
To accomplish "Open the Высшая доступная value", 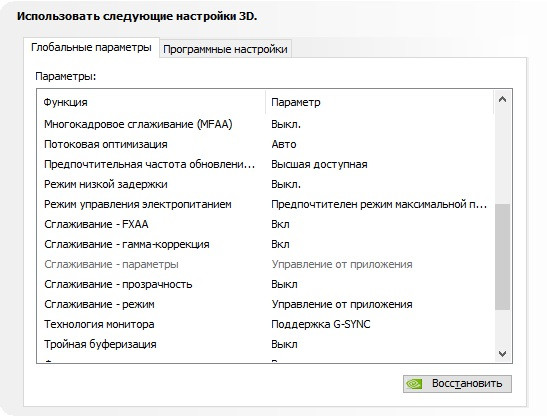I will pyautogui.click(x=319, y=164).
